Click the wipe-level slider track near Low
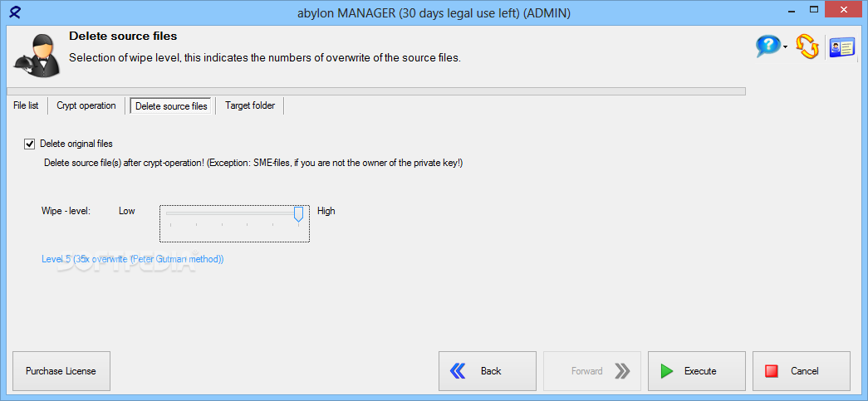The height and width of the screenshot is (401, 868). tap(172, 213)
